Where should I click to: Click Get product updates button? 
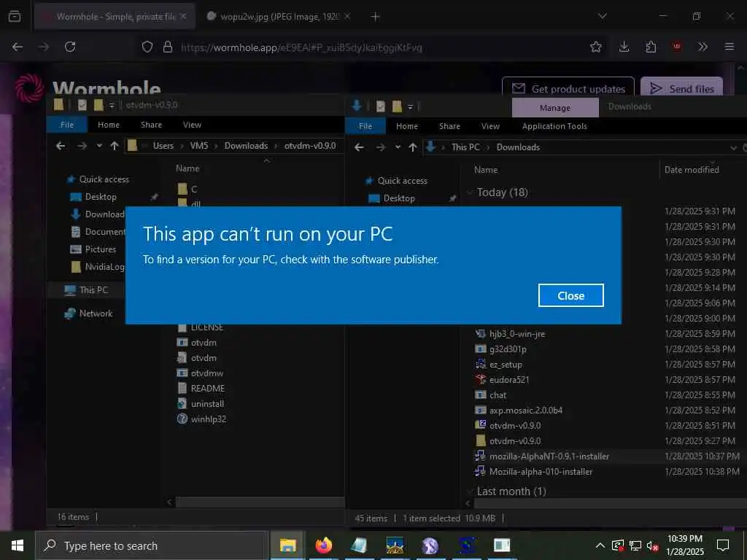(x=568, y=88)
